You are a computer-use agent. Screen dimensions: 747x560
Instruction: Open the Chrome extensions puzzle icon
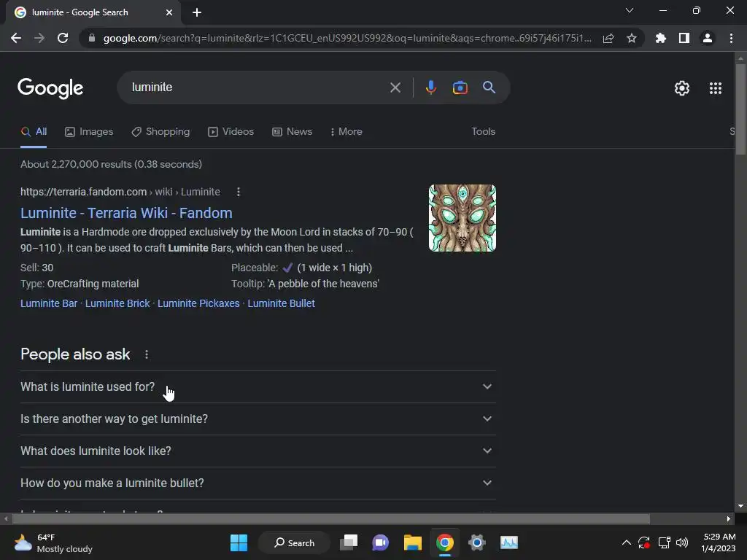point(661,38)
